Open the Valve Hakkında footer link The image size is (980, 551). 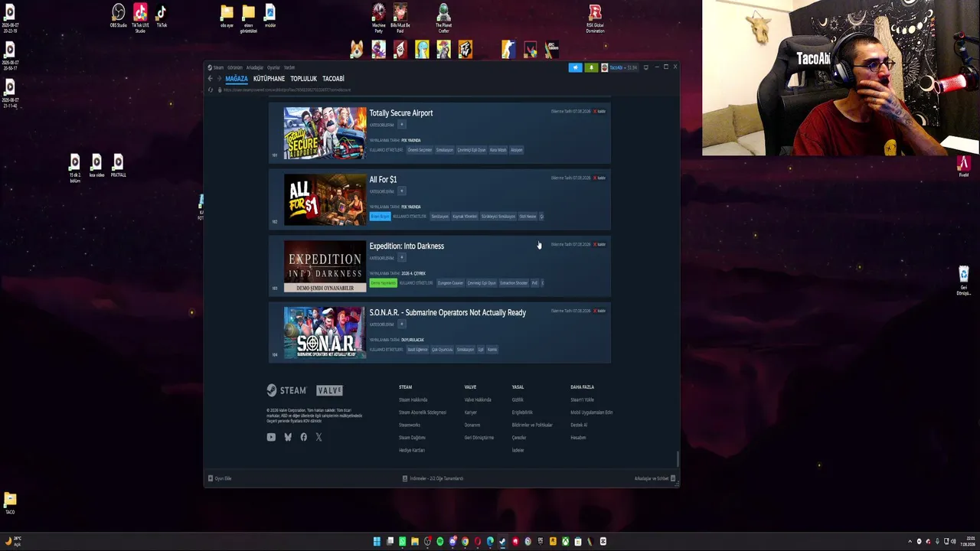tap(478, 399)
